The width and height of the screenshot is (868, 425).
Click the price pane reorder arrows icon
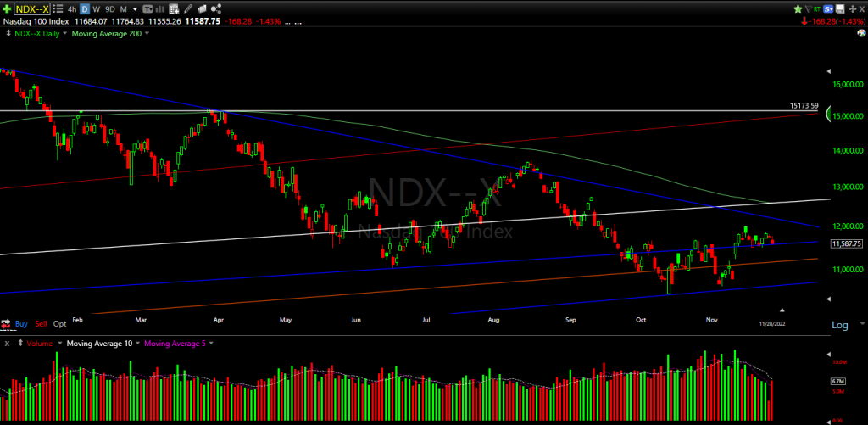(7, 33)
